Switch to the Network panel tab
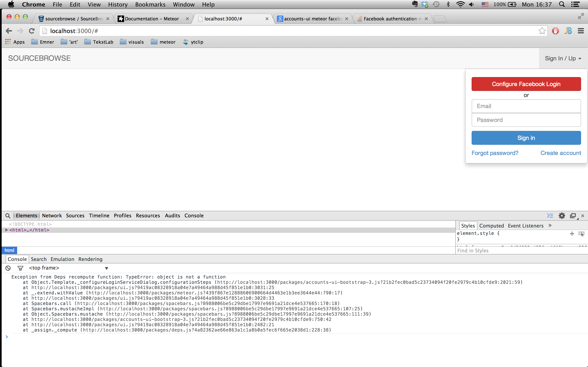 click(52, 216)
